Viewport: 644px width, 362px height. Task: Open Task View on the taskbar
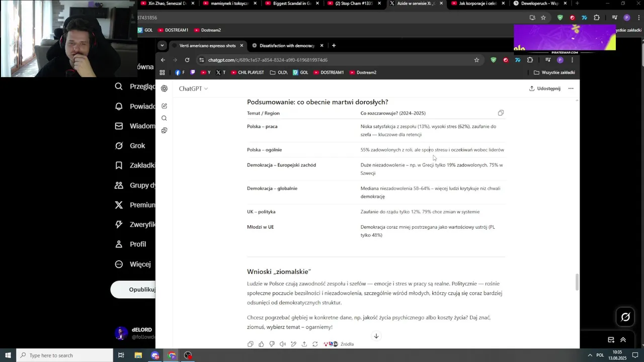pos(121,355)
